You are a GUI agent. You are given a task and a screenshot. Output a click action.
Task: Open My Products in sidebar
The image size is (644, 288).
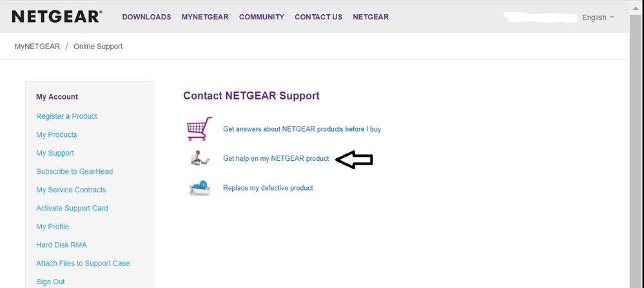(56, 134)
